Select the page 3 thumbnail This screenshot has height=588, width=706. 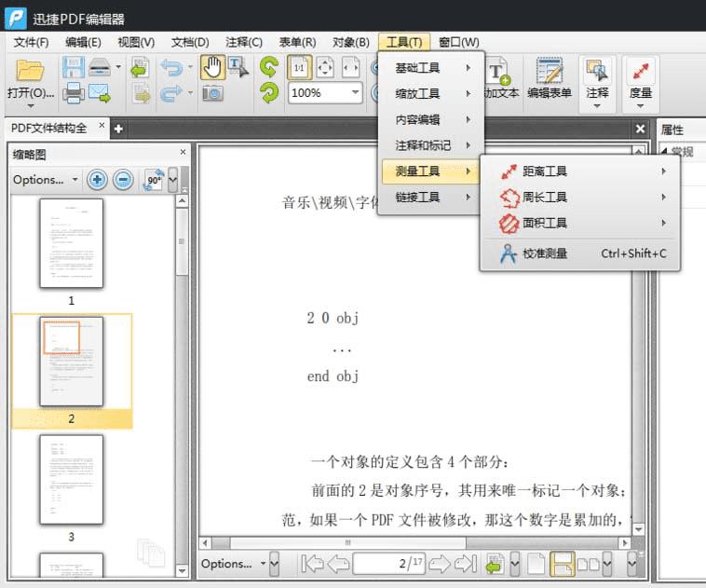[71, 479]
